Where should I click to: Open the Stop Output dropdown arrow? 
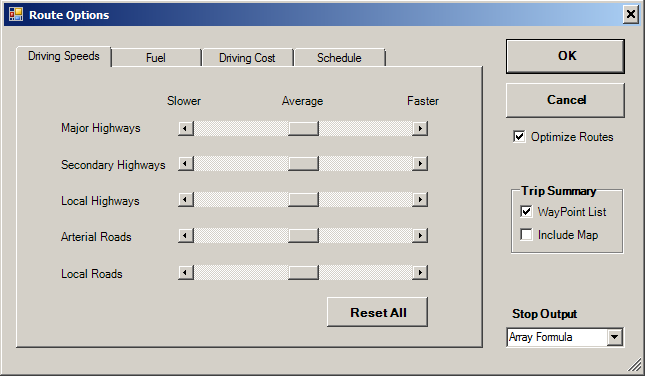[x=615, y=337]
